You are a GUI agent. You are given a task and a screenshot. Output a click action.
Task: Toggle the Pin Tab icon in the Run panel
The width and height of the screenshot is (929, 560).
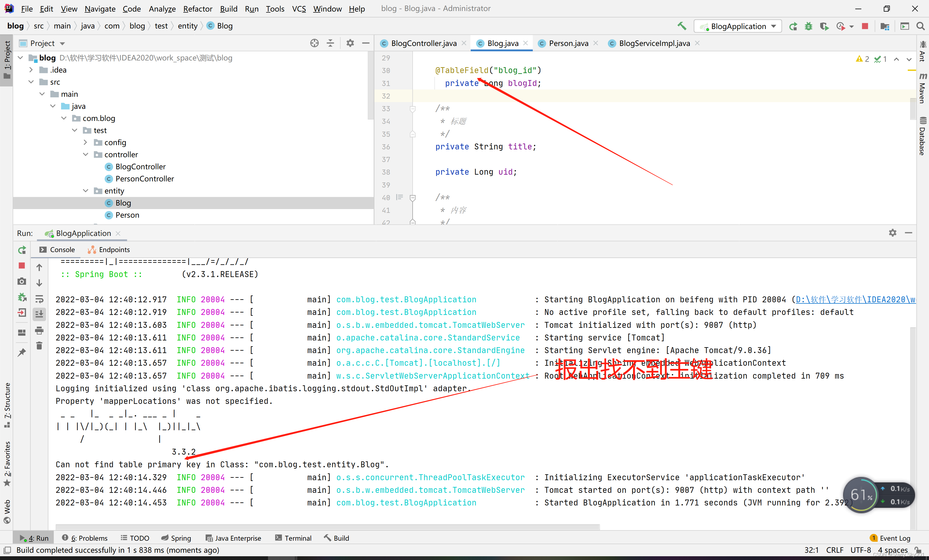22,352
